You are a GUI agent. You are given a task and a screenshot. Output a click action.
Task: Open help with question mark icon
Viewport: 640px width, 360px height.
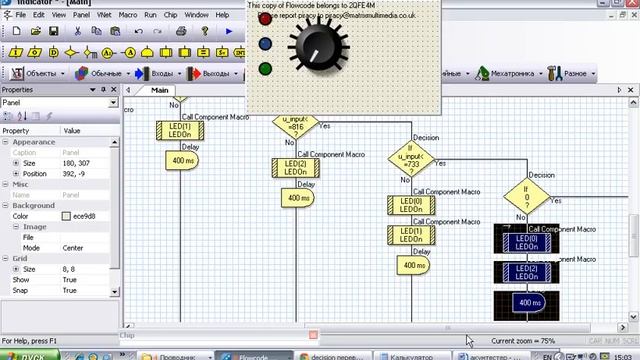click(205, 31)
